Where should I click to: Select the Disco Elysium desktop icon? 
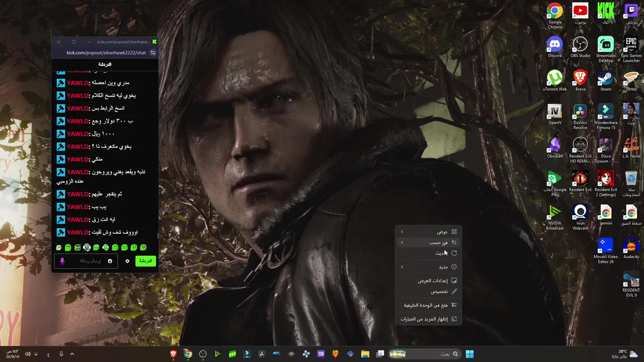click(x=606, y=150)
